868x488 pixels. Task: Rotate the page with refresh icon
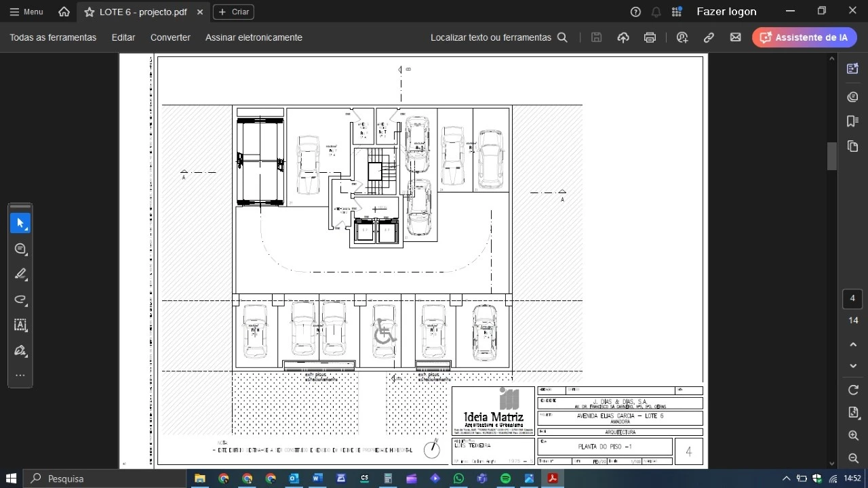pos(853,390)
